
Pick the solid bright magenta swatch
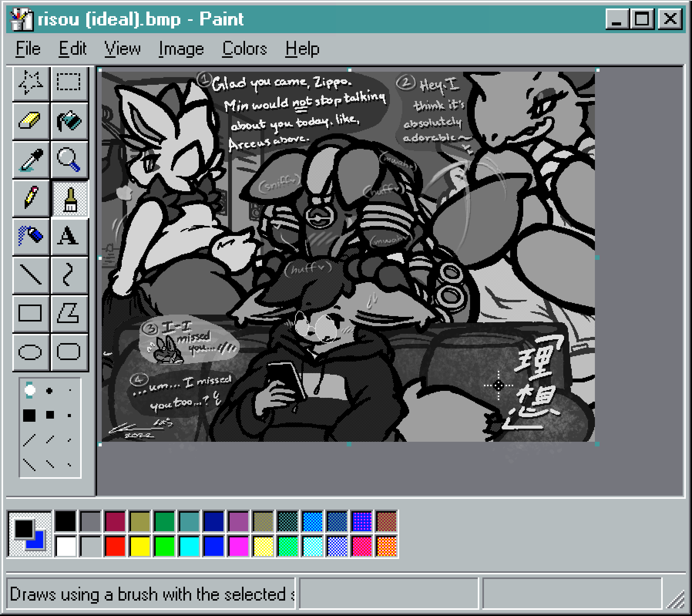tap(239, 546)
